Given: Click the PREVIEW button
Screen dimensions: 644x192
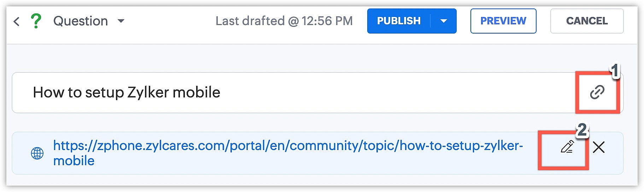Looking at the screenshot, I should point(503,21).
